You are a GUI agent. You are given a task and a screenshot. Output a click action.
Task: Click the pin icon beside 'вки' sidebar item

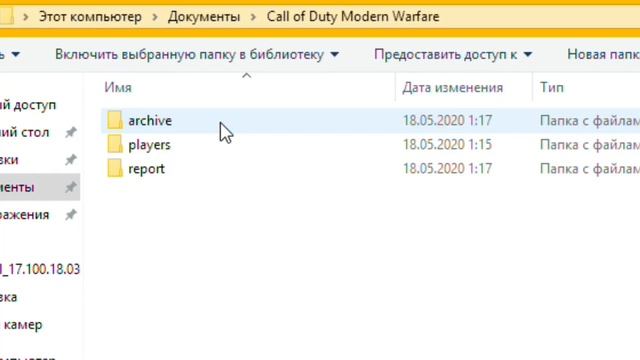pos(71,160)
